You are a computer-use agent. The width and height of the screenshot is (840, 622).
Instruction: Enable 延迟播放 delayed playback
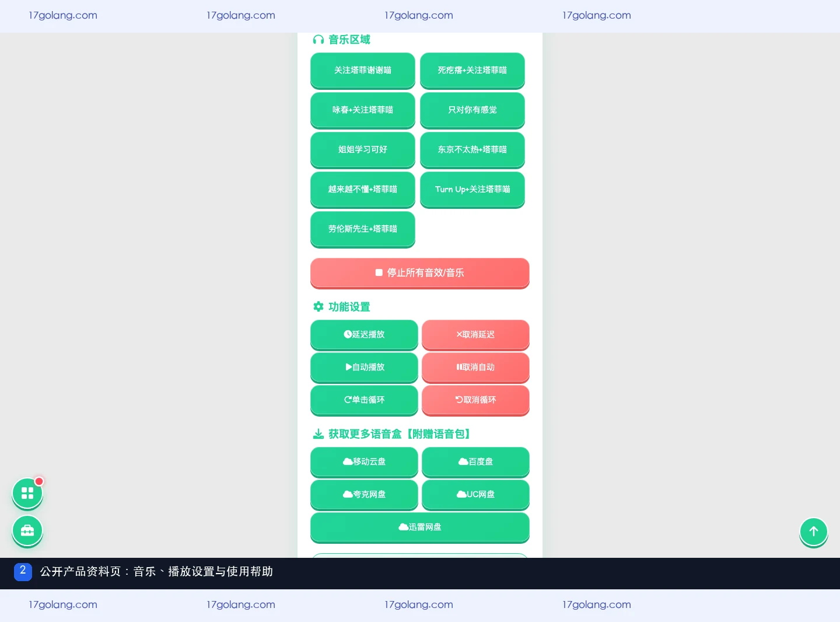(x=364, y=334)
